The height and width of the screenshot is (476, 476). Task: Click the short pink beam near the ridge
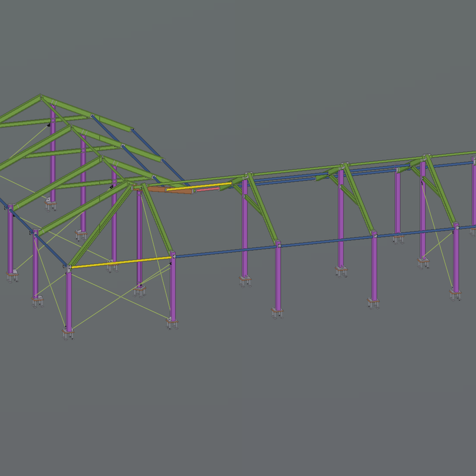coord(208,189)
